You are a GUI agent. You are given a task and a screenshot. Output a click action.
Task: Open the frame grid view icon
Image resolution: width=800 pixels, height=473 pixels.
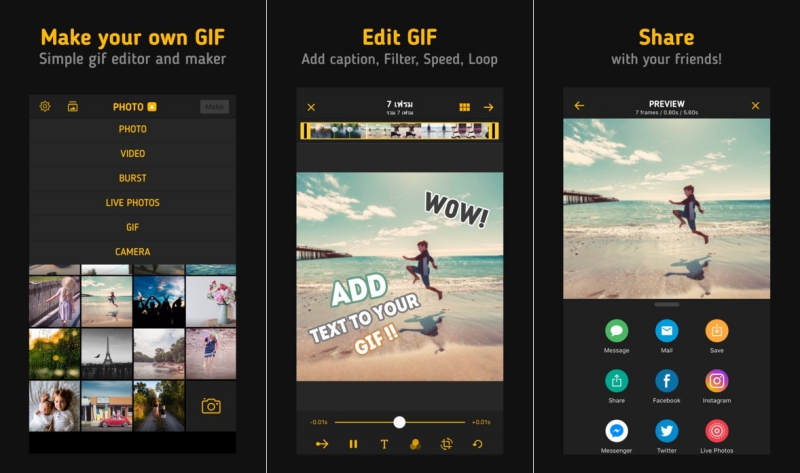click(x=465, y=107)
